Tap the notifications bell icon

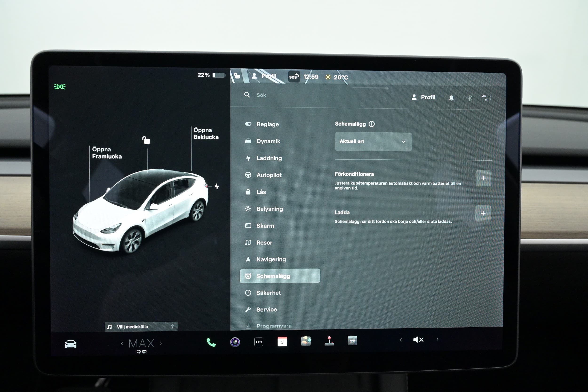(x=451, y=98)
